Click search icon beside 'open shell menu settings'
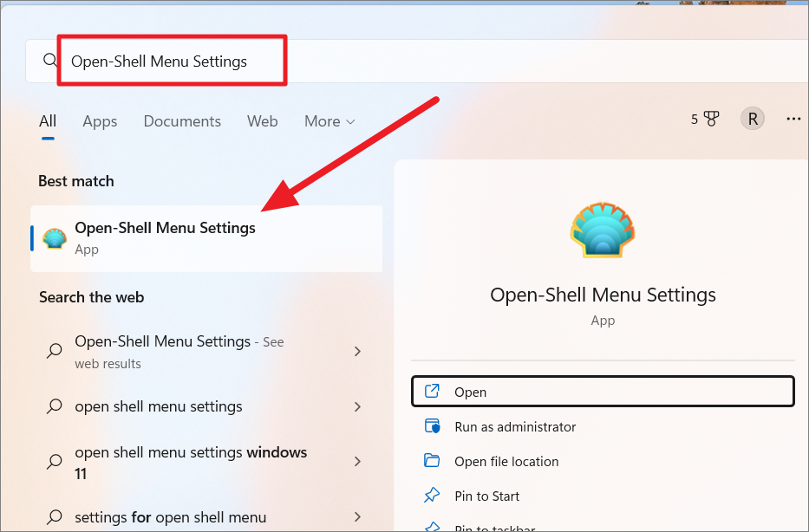 coord(54,406)
